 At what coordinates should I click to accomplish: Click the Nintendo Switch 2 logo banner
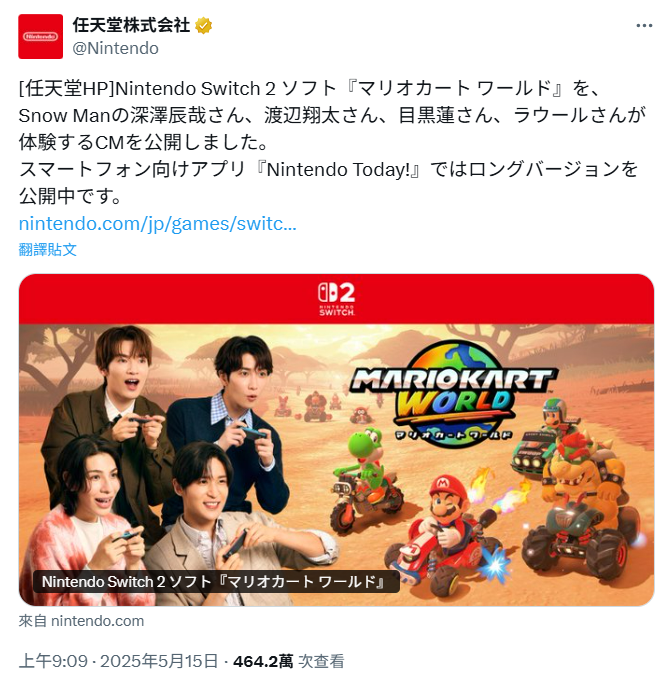336,299
